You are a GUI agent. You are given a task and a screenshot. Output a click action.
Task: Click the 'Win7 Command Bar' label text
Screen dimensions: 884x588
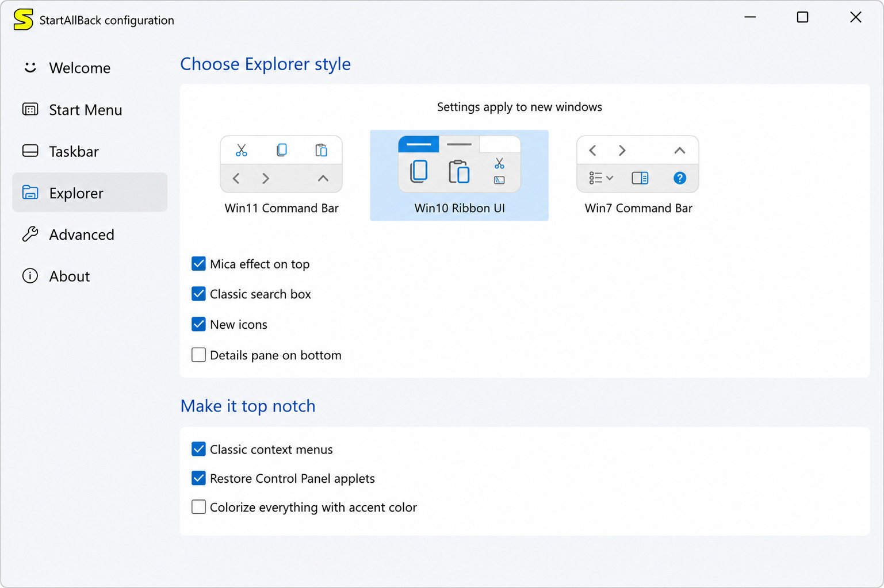pyautogui.click(x=638, y=208)
